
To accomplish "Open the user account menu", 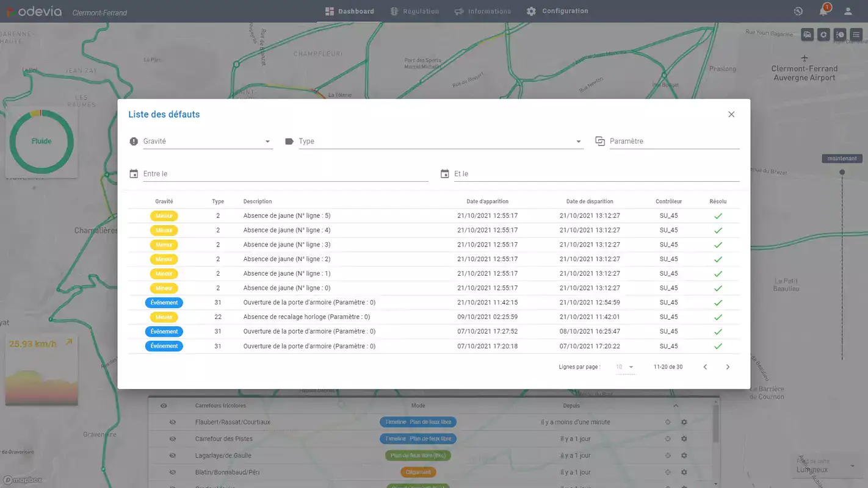I will click(x=848, y=11).
